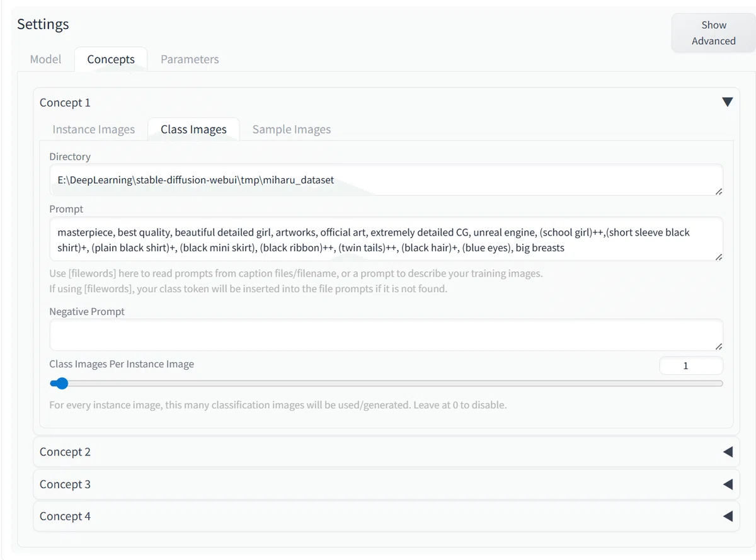Screen dimensions: 756x560
Task: Click the Concept 4 header label
Action: pyautogui.click(x=65, y=517)
